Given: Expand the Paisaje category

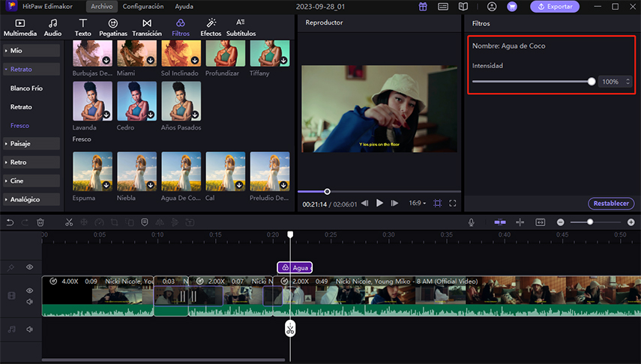Looking at the screenshot, I should [31, 144].
